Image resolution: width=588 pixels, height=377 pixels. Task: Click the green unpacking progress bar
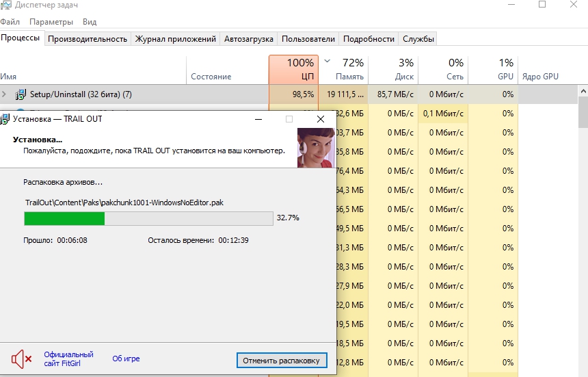pyautogui.click(x=148, y=218)
